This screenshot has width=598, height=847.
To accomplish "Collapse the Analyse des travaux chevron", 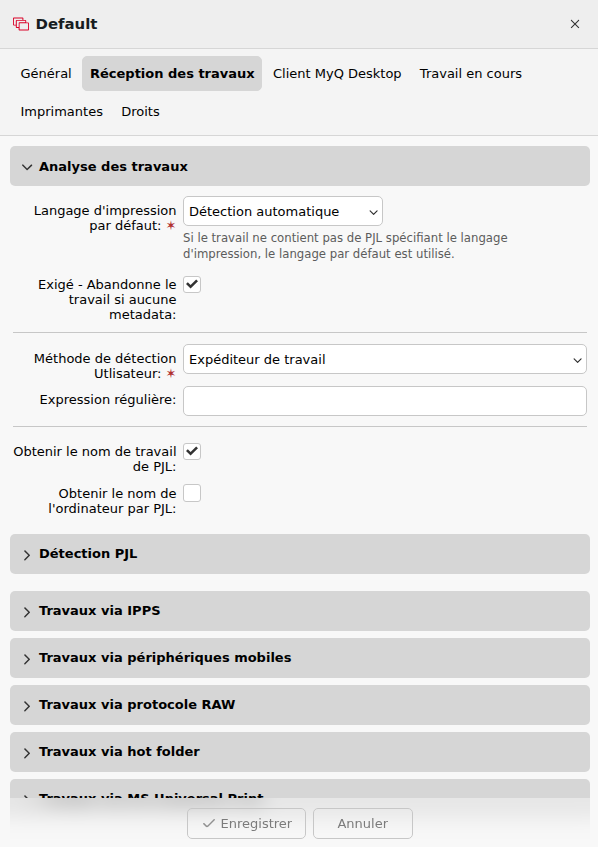I will point(26,167).
